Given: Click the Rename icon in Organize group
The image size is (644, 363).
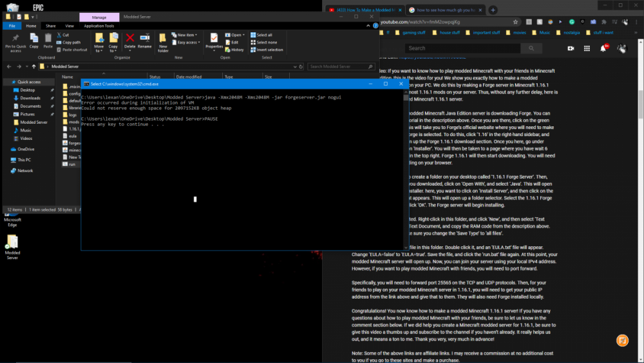Looking at the screenshot, I should click(x=145, y=40).
